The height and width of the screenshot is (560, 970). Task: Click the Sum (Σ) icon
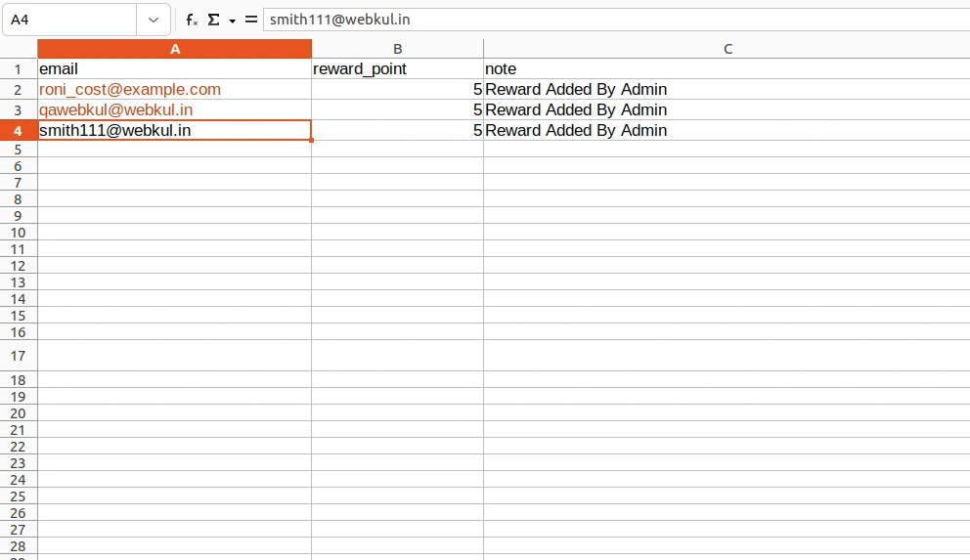(213, 20)
